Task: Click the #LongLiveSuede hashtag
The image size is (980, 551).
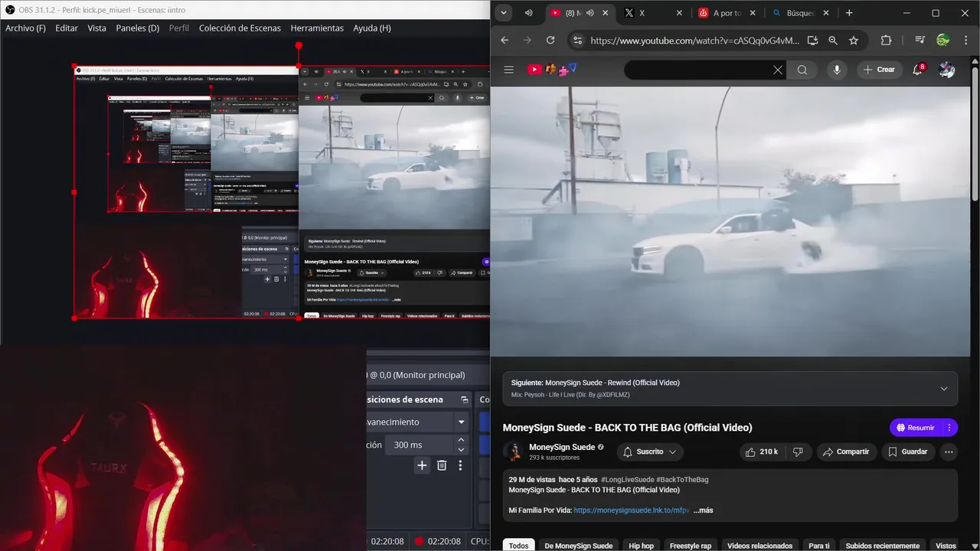Action: tap(627, 479)
